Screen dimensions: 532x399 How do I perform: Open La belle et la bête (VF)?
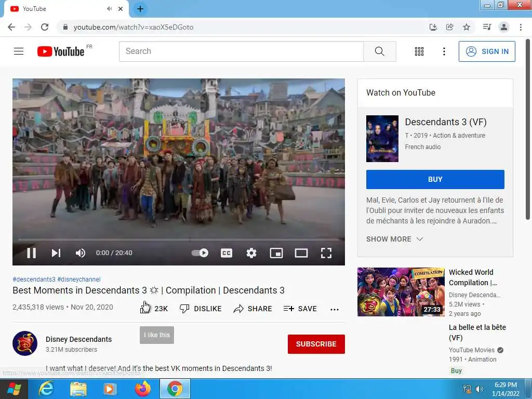click(477, 332)
